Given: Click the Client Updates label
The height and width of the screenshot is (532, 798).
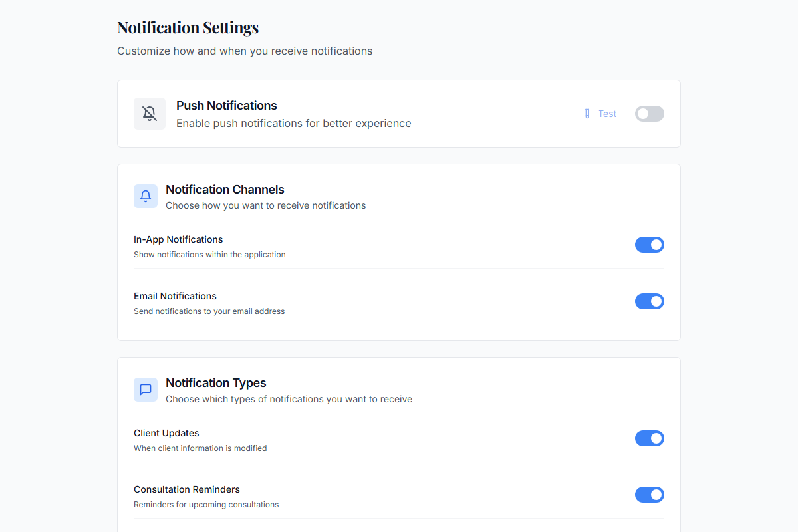Looking at the screenshot, I should pos(166,433).
